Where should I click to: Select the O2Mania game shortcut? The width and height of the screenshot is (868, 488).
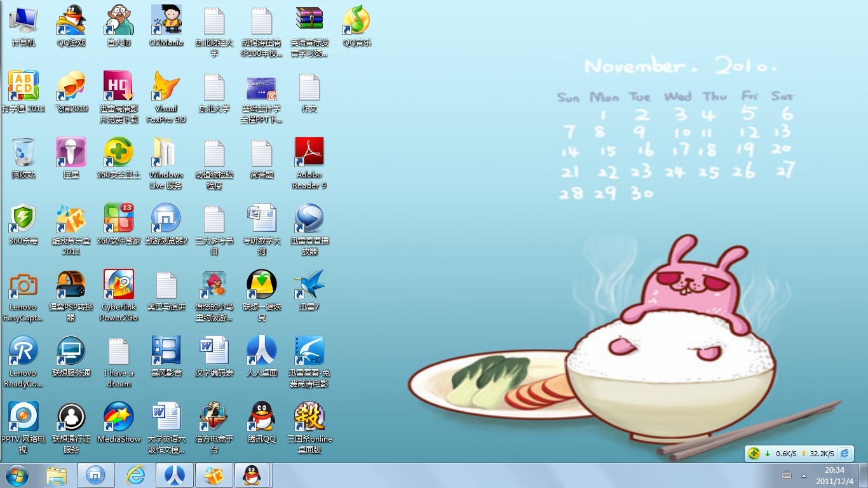coord(166,26)
